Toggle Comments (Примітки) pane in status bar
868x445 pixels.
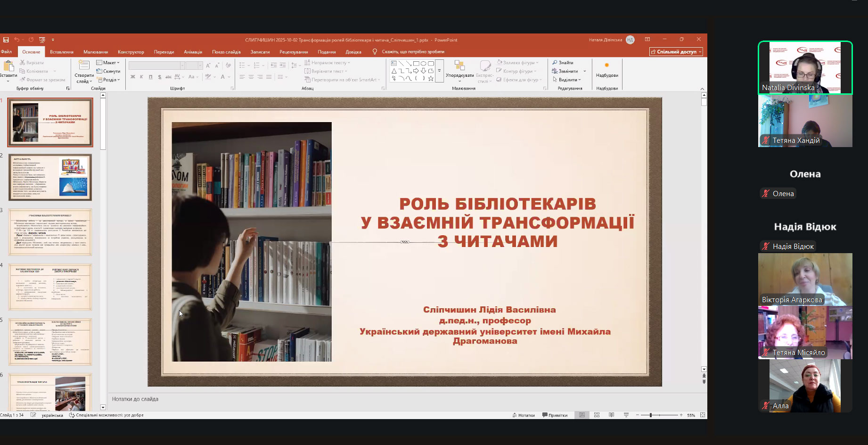click(x=555, y=415)
